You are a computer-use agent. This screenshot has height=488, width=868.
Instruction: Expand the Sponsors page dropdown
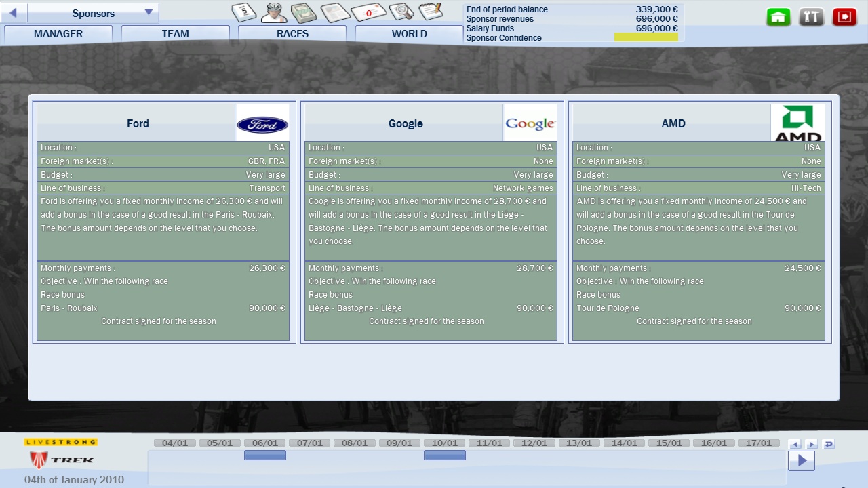point(149,13)
